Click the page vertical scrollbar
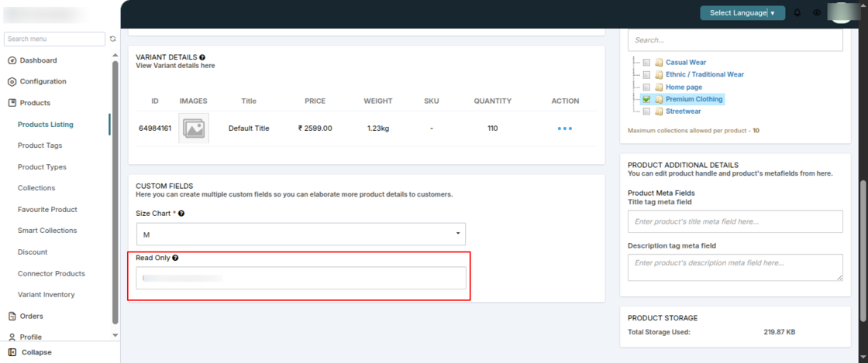This screenshot has height=363, width=868. click(863, 250)
